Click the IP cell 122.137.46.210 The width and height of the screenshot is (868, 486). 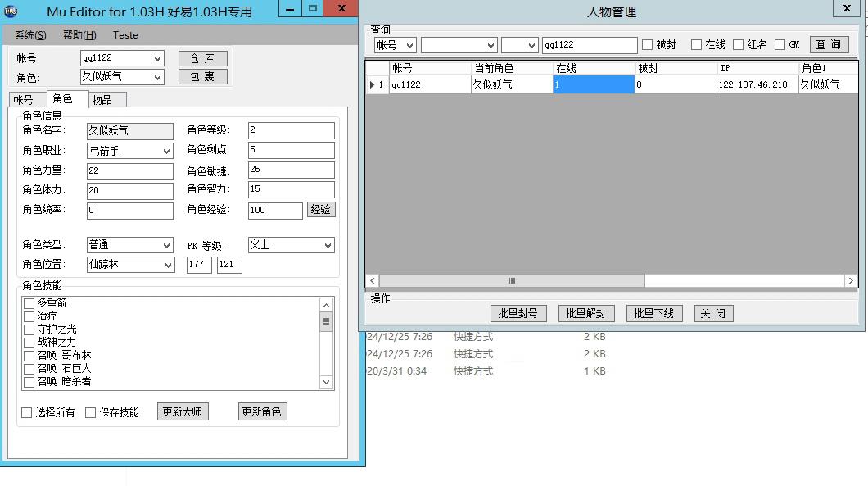pyautogui.click(x=757, y=84)
